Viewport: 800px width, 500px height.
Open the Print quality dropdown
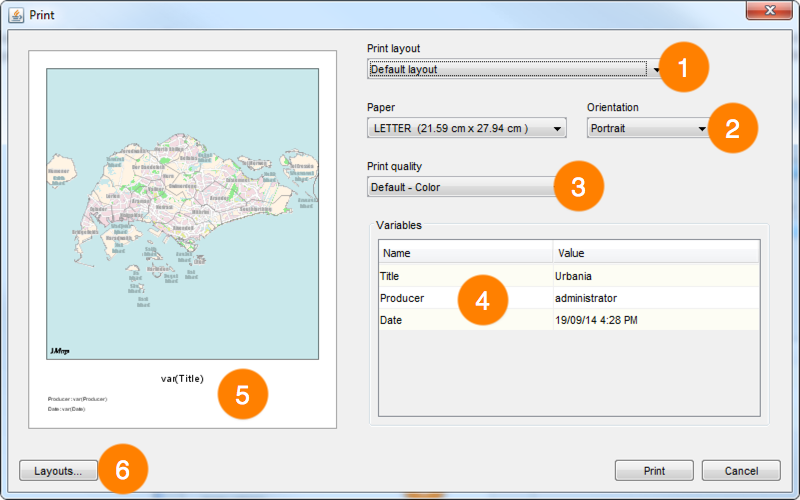(462, 187)
